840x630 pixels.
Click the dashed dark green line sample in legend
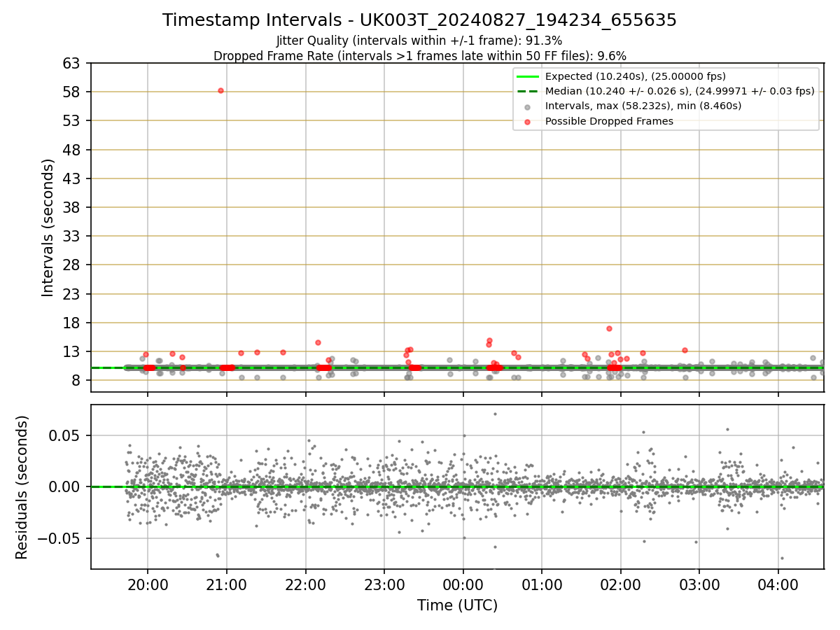click(528, 91)
